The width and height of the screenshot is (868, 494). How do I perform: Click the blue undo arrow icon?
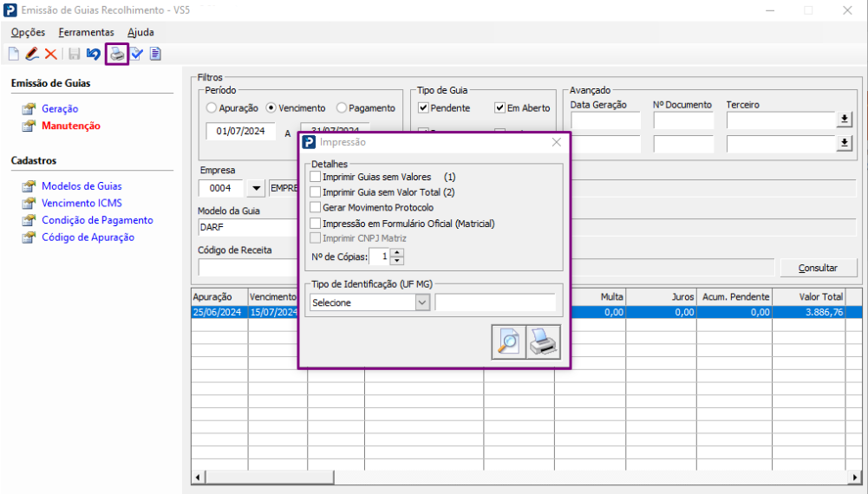(x=94, y=55)
